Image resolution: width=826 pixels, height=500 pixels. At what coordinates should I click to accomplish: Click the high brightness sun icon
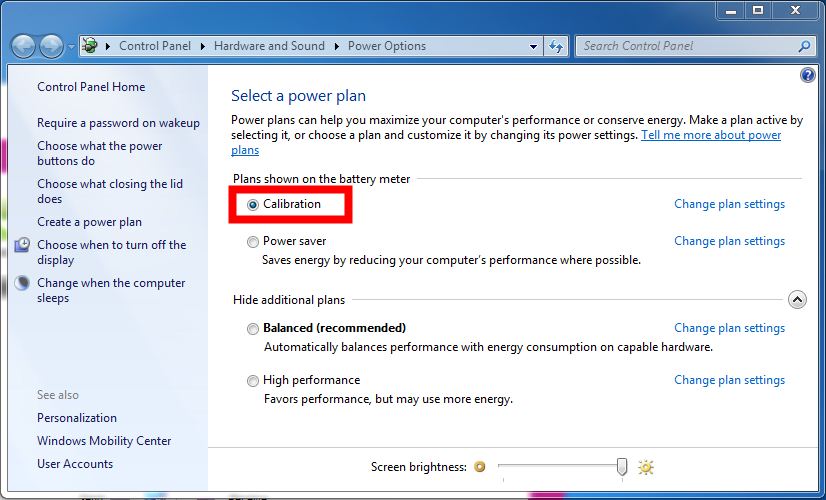tap(645, 467)
